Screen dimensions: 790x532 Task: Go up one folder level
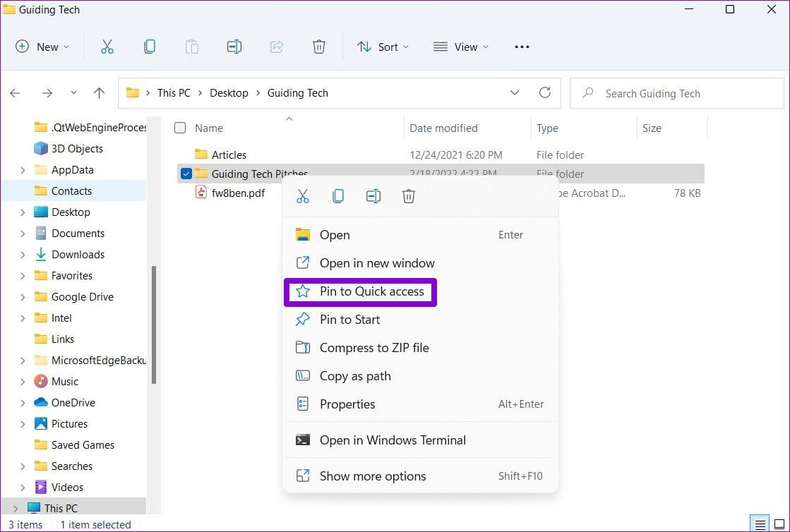pyautogui.click(x=99, y=93)
